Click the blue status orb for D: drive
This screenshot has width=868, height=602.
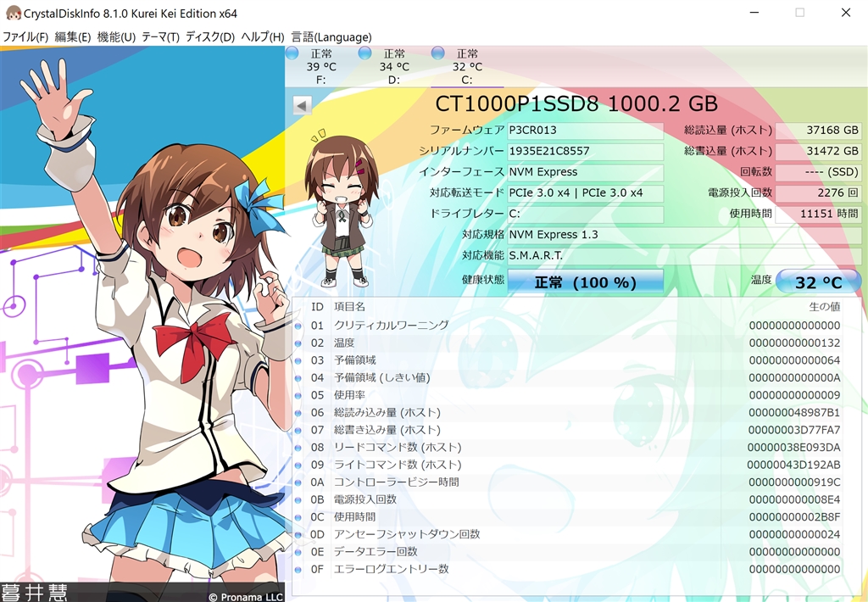click(364, 53)
